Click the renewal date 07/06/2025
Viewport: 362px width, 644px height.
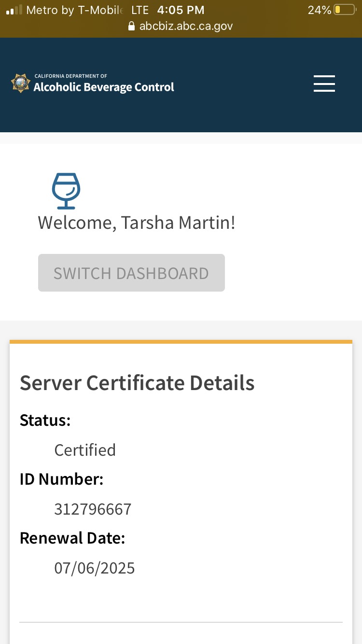click(95, 568)
